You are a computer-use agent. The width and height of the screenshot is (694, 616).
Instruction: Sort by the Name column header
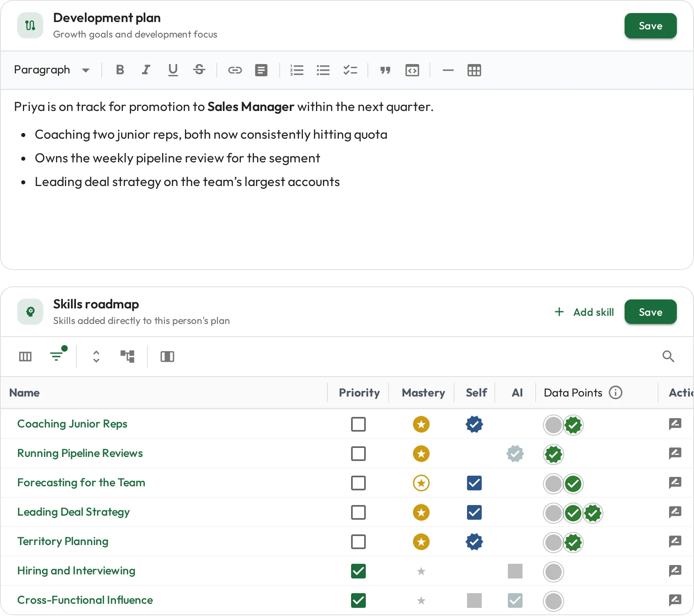pos(24,392)
